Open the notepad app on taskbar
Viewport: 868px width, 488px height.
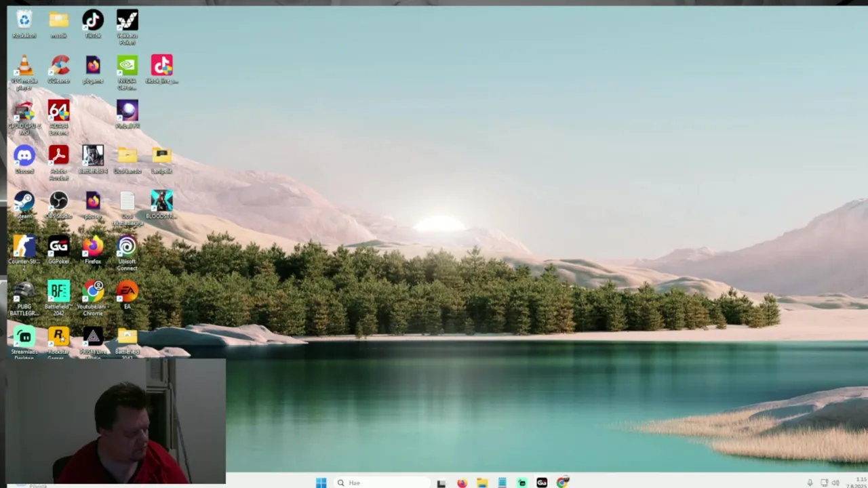tap(502, 483)
